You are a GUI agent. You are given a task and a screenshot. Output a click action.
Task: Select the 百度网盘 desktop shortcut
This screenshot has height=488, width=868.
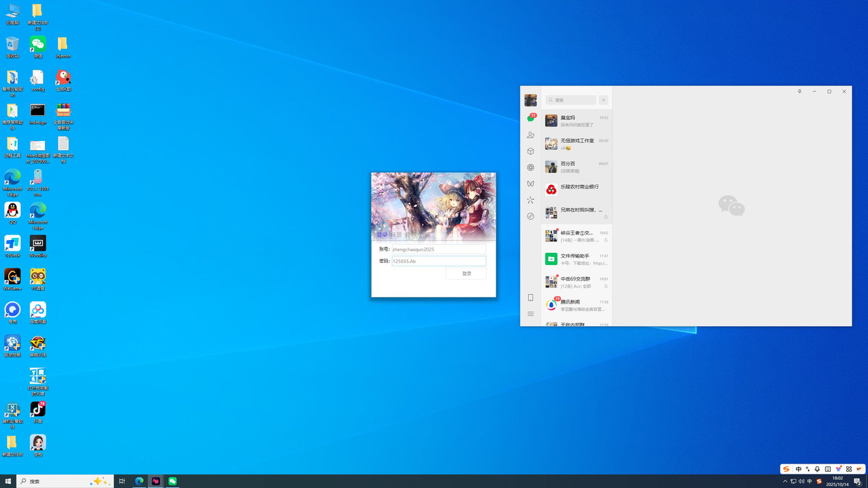(x=38, y=312)
